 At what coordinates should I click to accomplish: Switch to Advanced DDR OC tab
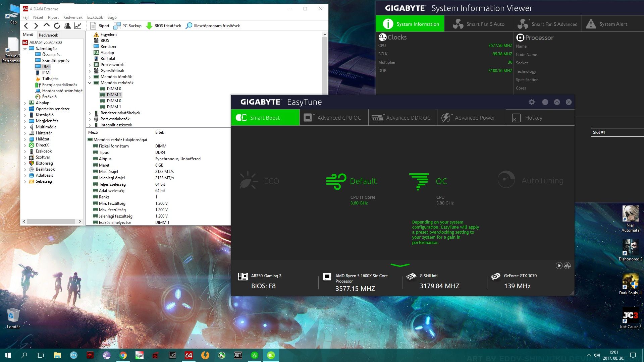point(402,118)
